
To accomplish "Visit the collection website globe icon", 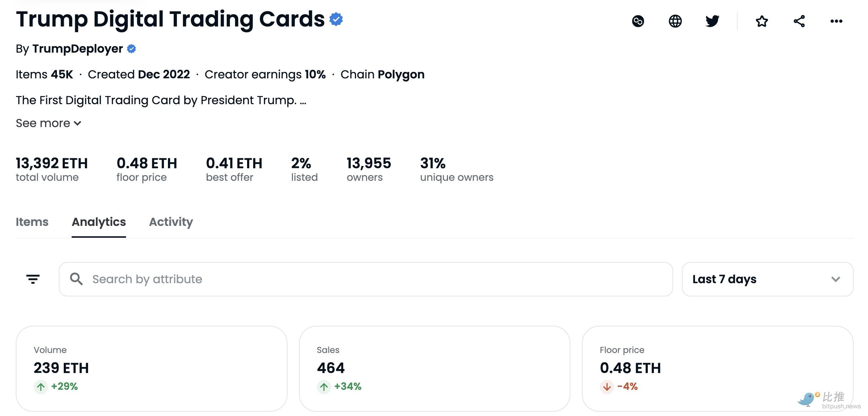I will pos(675,21).
